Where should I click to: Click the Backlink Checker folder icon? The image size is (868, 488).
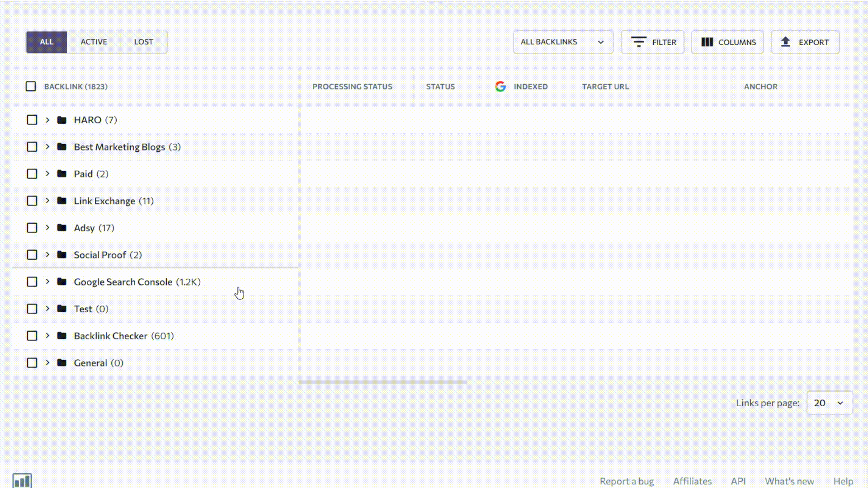(62, 336)
